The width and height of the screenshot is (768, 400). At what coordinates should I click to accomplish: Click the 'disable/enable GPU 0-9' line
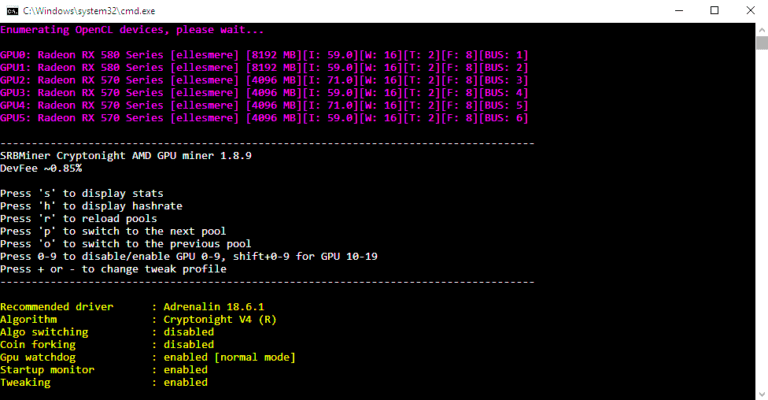point(189,257)
